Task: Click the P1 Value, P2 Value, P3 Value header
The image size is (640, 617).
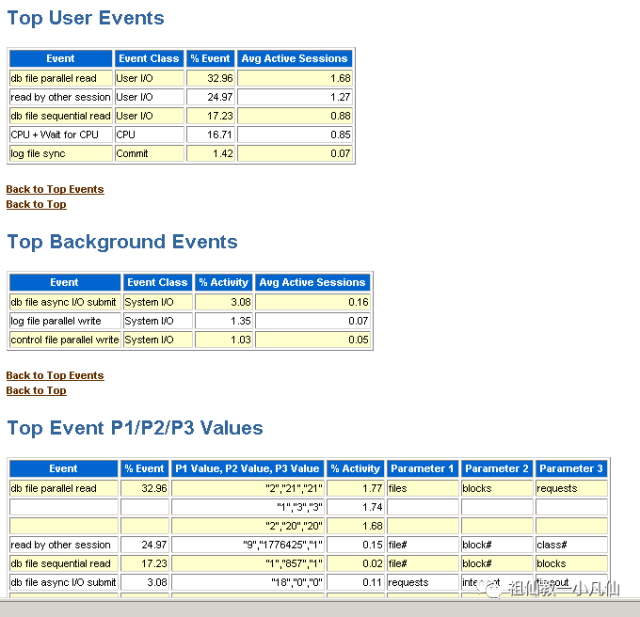Action: coord(248,468)
